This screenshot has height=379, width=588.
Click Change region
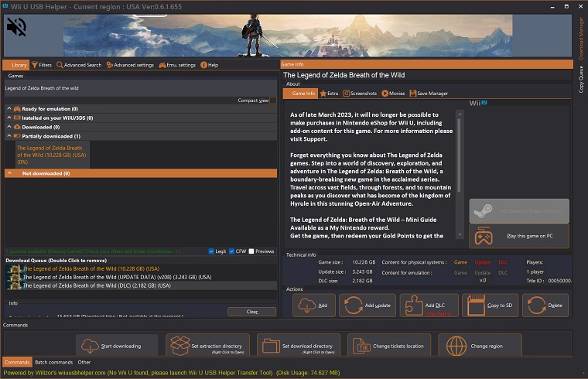[x=480, y=345]
